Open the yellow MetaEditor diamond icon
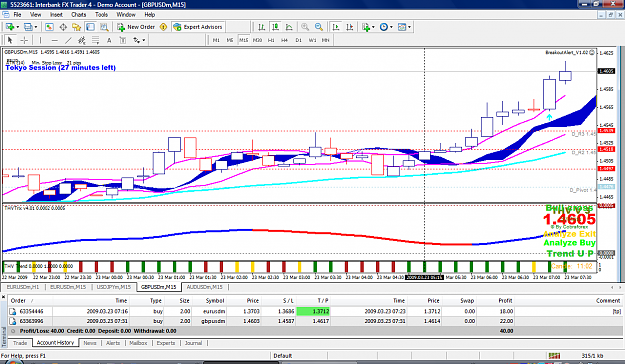This screenshot has height=364, width=625. tap(163, 27)
